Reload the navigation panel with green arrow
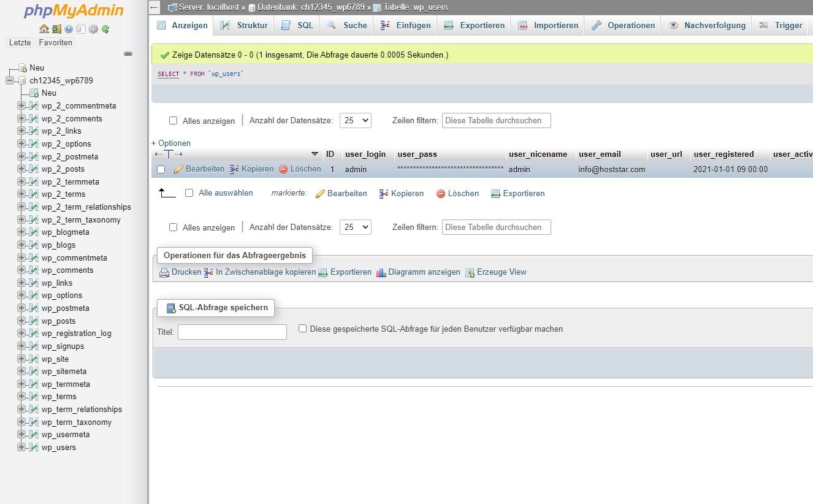The image size is (813, 504). 105,29
